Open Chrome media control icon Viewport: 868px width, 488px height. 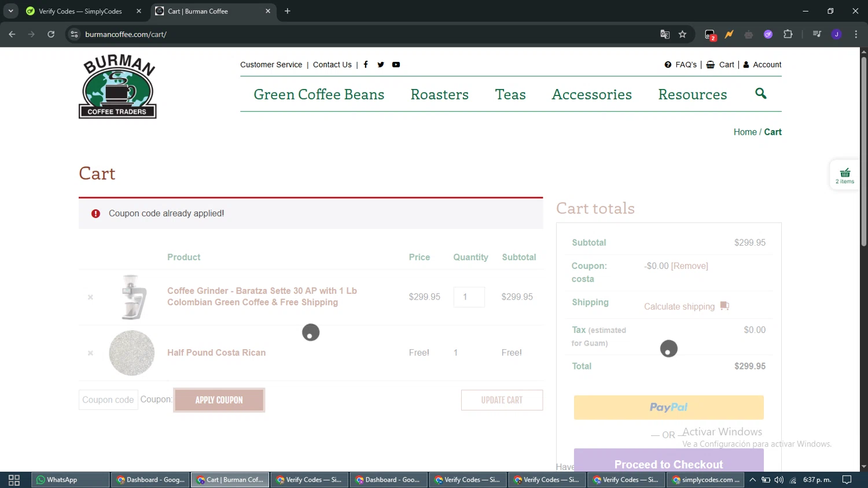(816, 34)
